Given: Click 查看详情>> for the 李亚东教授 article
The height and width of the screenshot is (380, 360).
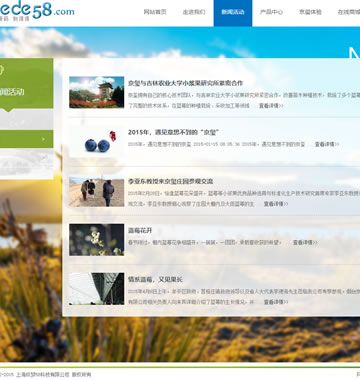Looking at the screenshot, I should click(276, 204).
